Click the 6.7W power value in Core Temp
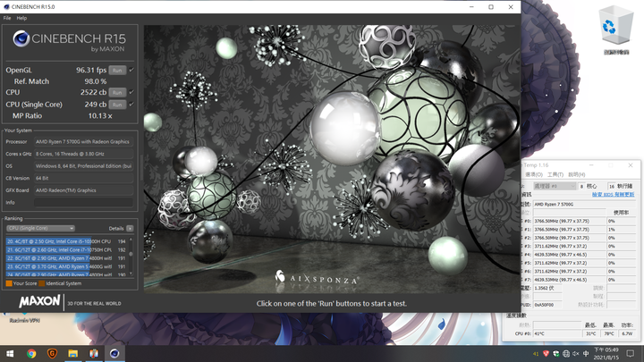The height and width of the screenshot is (362, 644). pyautogui.click(x=627, y=333)
